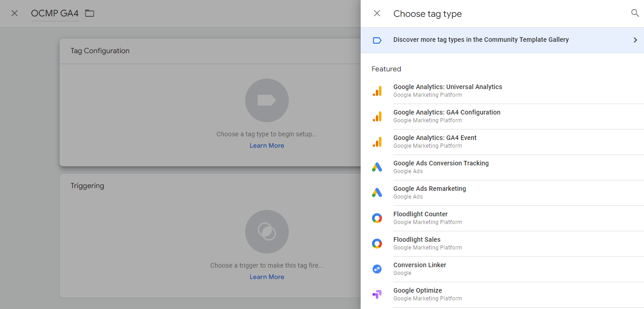
Task: Click the Universal Analytics bar chart icon
Action: pyautogui.click(x=377, y=91)
